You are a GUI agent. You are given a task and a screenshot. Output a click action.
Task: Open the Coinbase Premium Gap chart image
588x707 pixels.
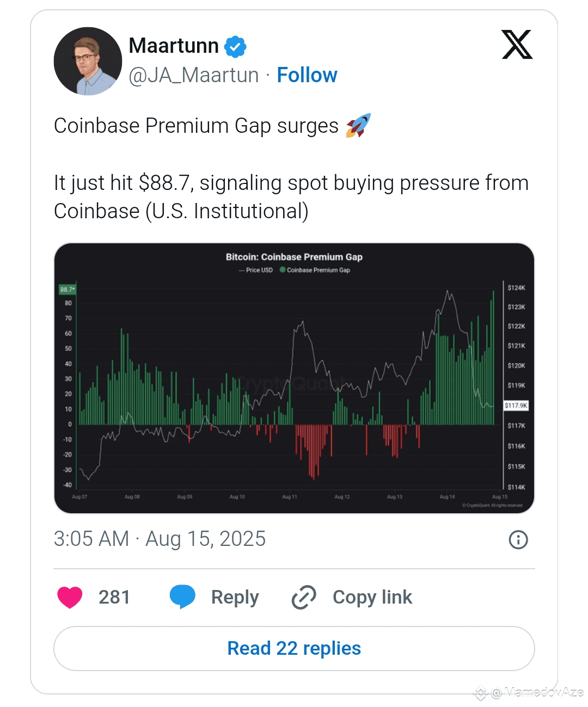coord(294,378)
